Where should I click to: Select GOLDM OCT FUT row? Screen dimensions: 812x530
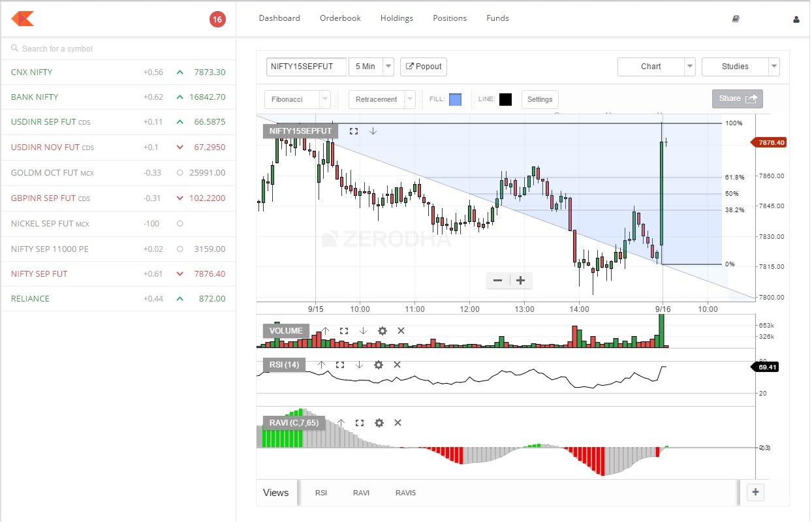coord(118,173)
